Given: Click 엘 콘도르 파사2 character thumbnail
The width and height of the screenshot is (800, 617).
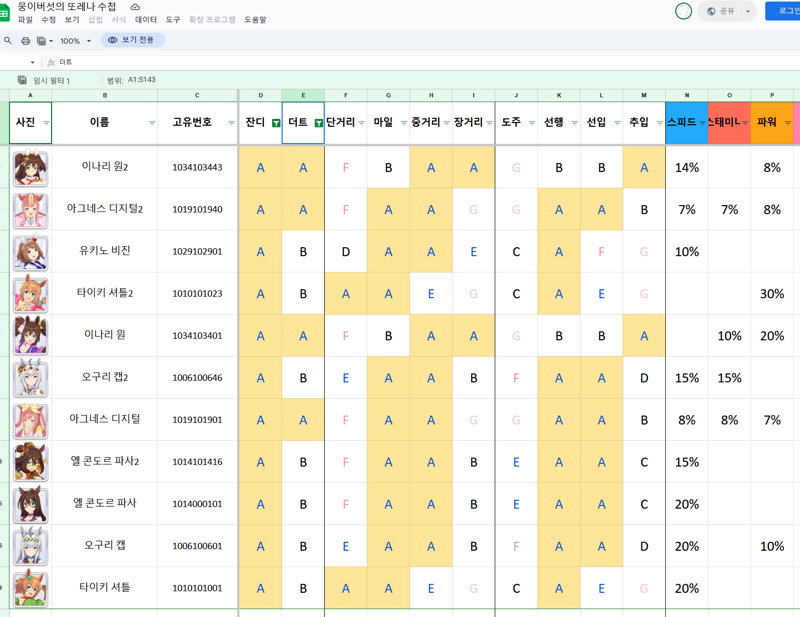Looking at the screenshot, I should [x=31, y=463].
